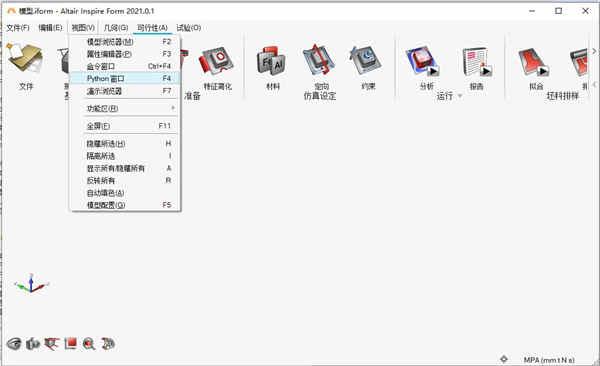
Task: Toggle the eye show/hide icon at bottom left
Action: 14,344
